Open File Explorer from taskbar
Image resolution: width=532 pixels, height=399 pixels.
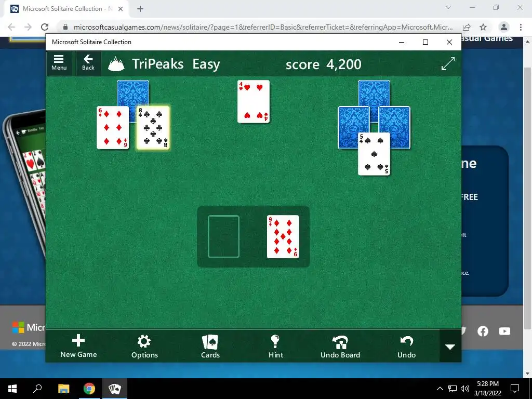pyautogui.click(x=63, y=389)
